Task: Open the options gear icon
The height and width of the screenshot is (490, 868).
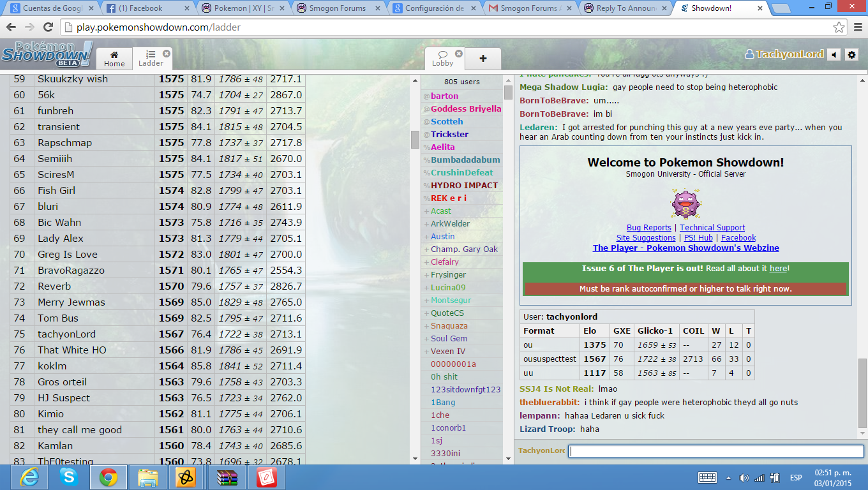Action: (851, 55)
